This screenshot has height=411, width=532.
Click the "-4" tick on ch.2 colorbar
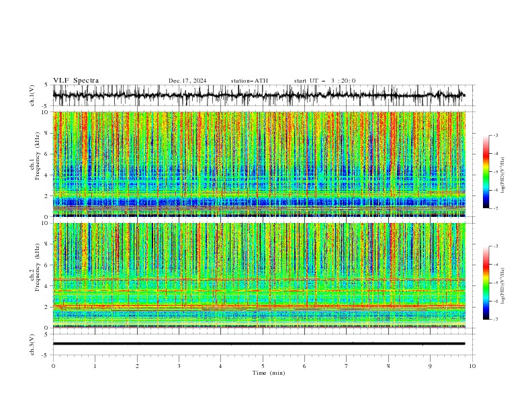[x=495, y=265]
